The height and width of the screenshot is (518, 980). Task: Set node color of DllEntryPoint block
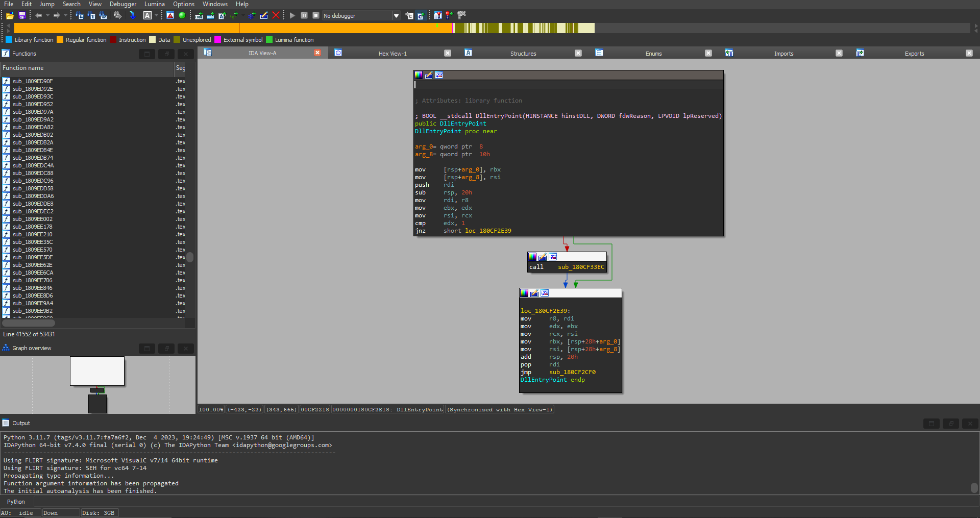tap(419, 75)
